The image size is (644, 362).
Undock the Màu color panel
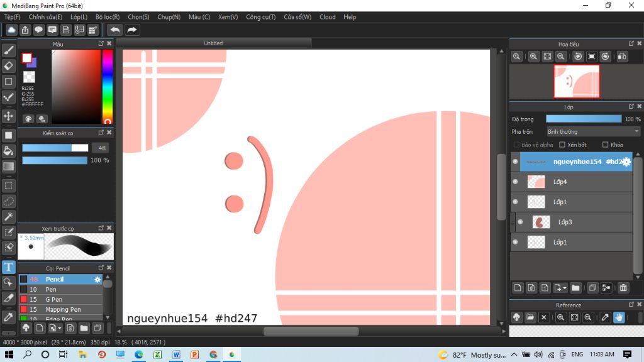point(101,43)
